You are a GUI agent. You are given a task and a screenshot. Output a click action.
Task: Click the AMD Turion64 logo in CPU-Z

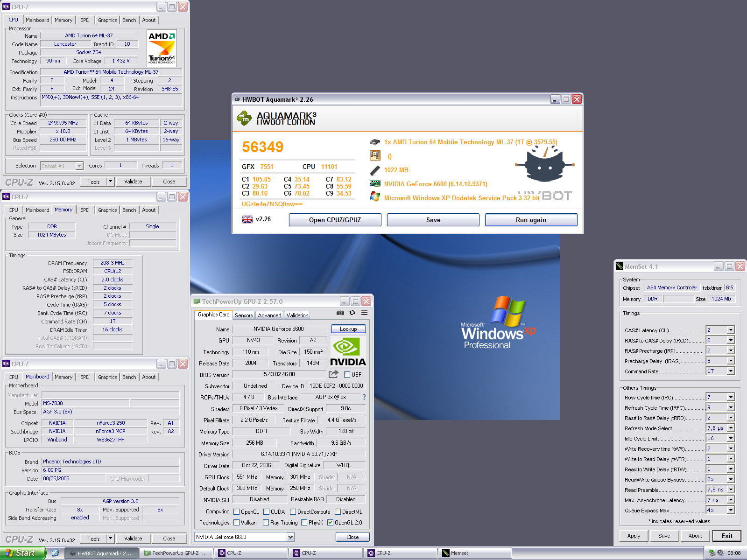point(162,48)
